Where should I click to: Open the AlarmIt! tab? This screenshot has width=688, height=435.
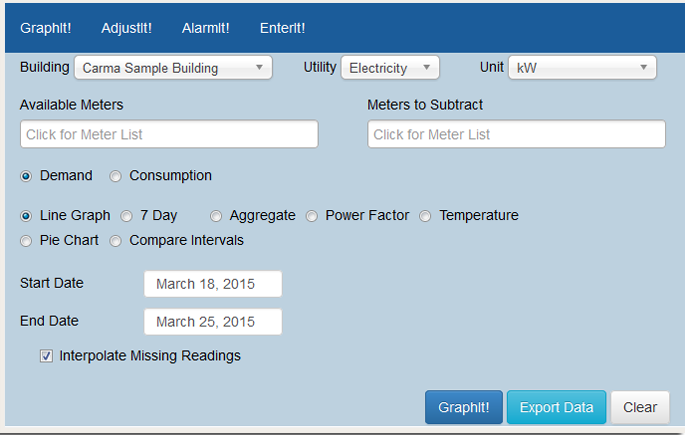[205, 28]
